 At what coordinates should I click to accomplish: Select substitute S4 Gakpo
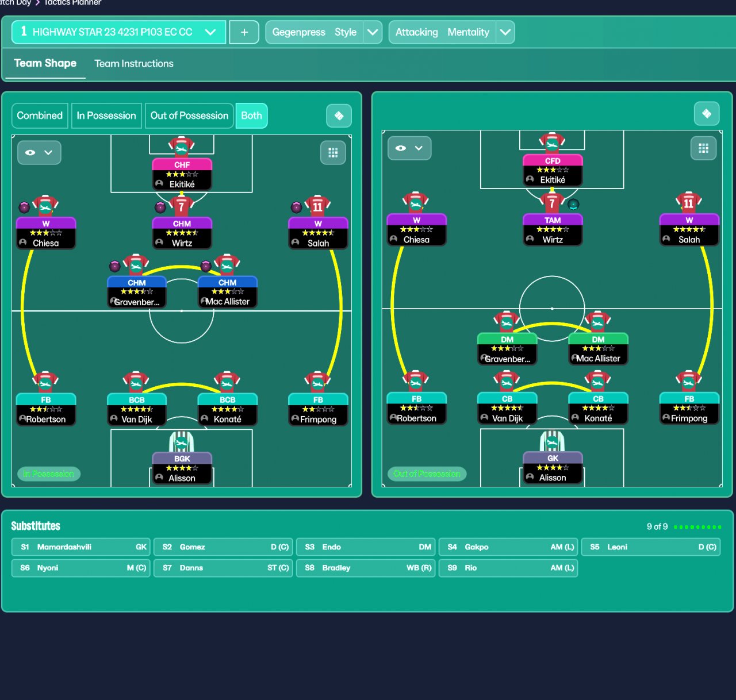[x=508, y=547]
